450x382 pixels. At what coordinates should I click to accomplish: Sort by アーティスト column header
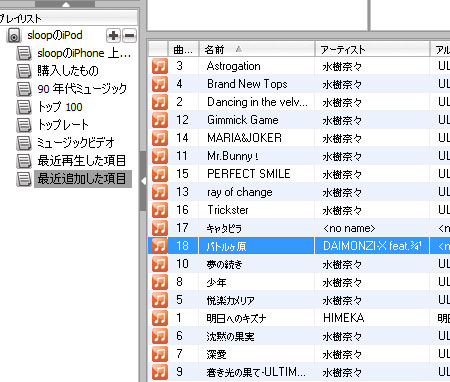[x=372, y=50]
